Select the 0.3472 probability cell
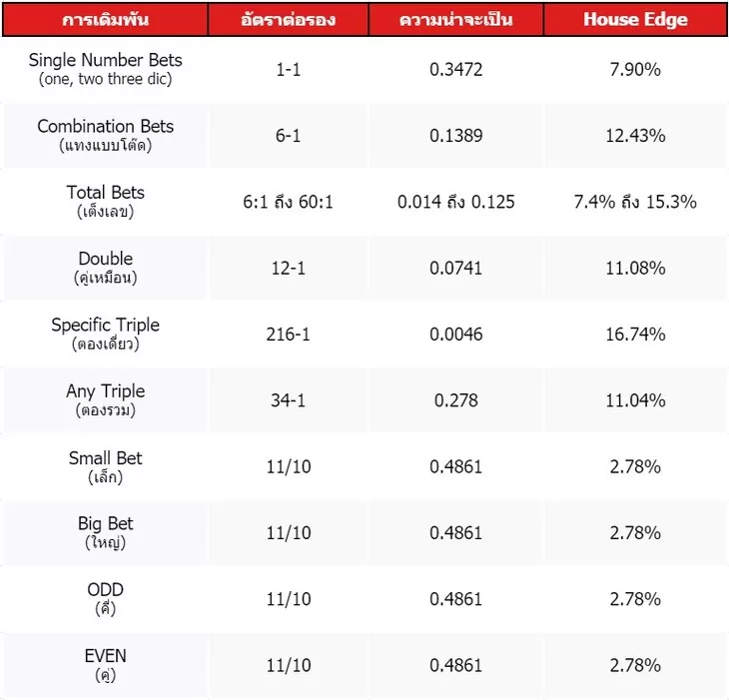This screenshot has width=729, height=700. tap(455, 69)
